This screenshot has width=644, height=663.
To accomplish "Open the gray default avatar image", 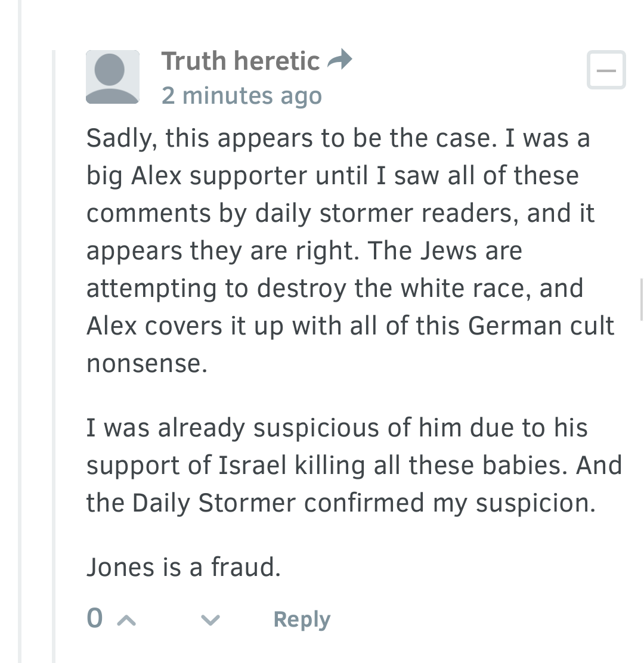I will click(113, 77).
